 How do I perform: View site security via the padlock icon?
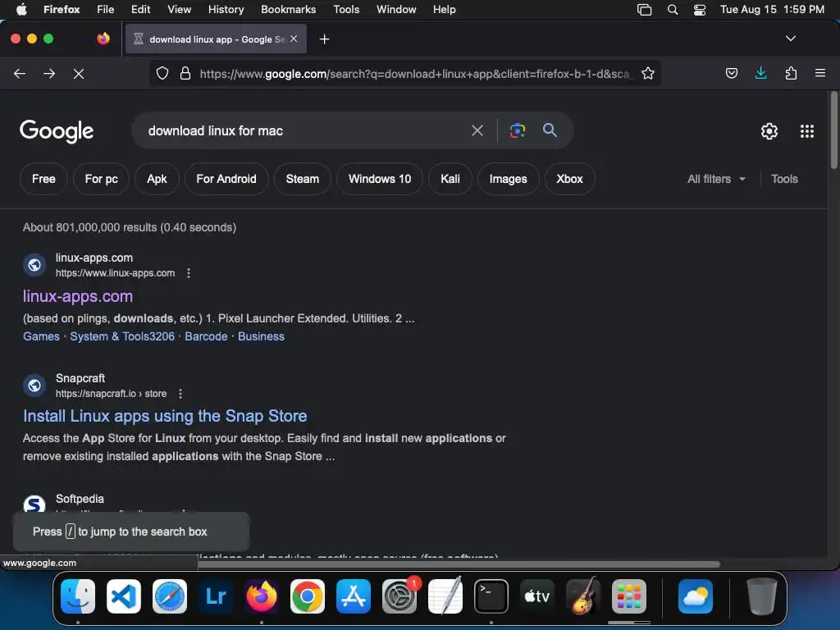(x=185, y=73)
